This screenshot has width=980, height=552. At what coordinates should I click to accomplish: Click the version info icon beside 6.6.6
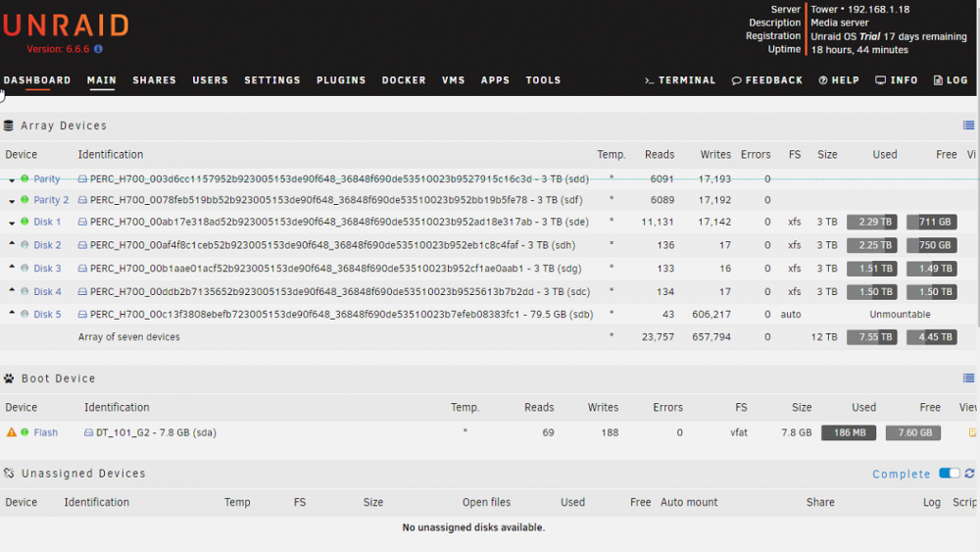pos(98,49)
